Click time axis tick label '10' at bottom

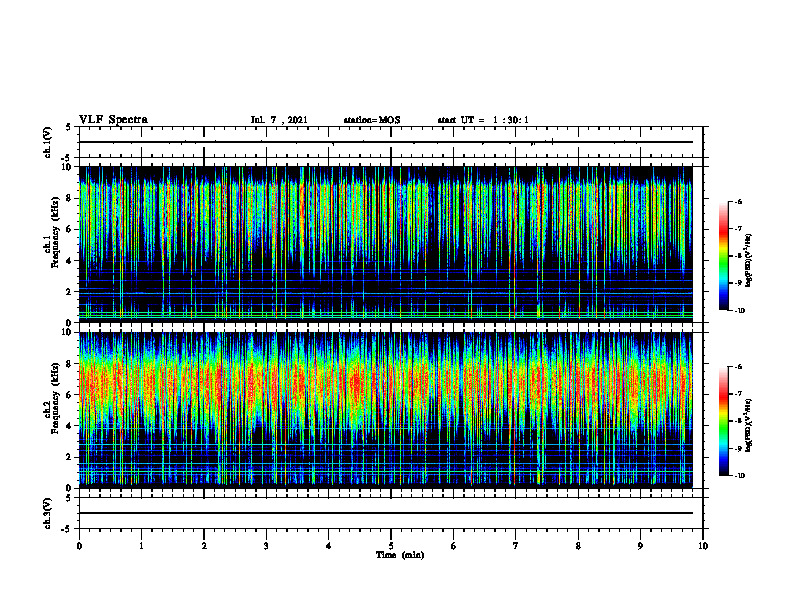[x=703, y=546]
